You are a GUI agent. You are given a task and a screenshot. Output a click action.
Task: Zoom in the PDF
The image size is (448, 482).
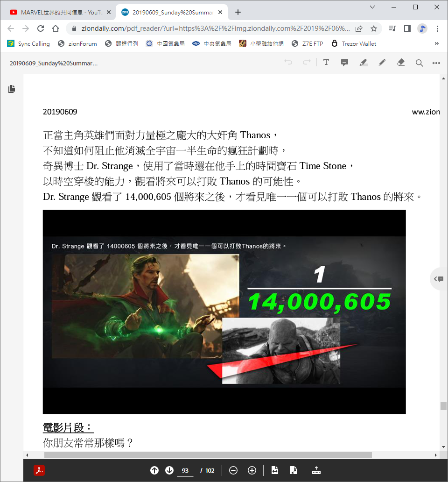[x=252, y=470]
